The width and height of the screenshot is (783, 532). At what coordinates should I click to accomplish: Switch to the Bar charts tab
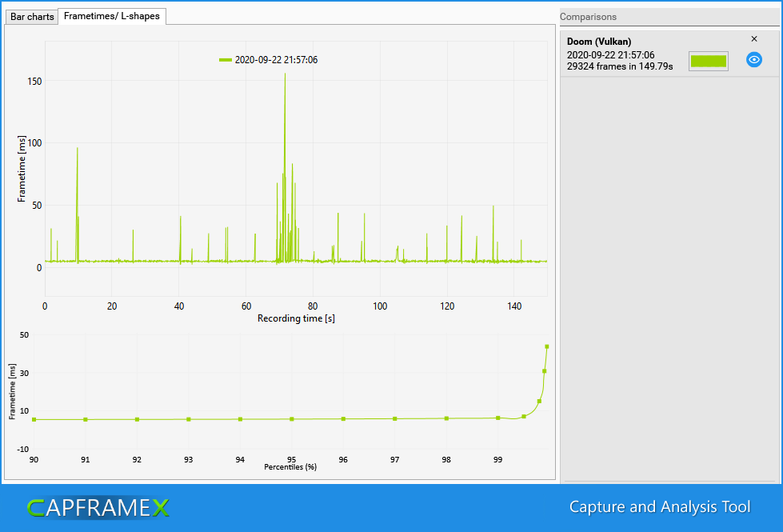(x=31, y=17)
